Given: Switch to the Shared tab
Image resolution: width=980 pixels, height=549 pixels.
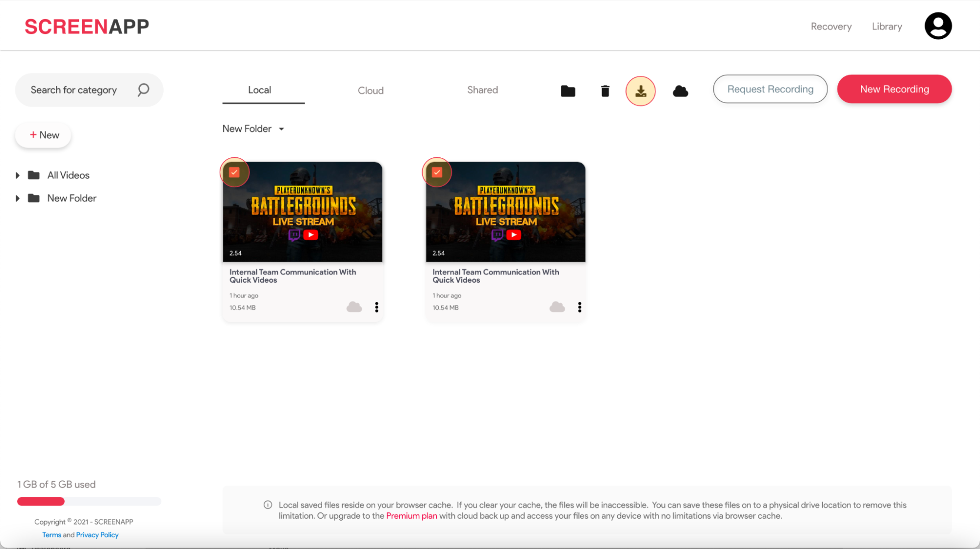Looking at the screenshot, I should pos(482,90).
